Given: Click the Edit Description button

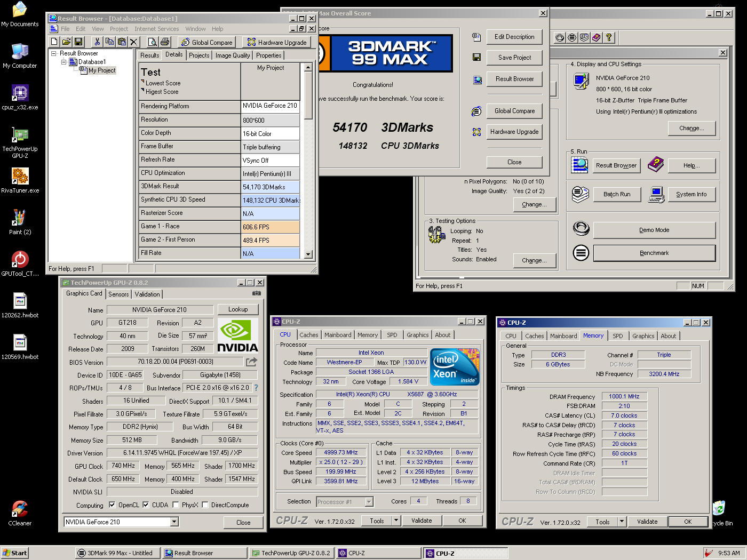Looking at the screenshot, I should pos(514,37).
